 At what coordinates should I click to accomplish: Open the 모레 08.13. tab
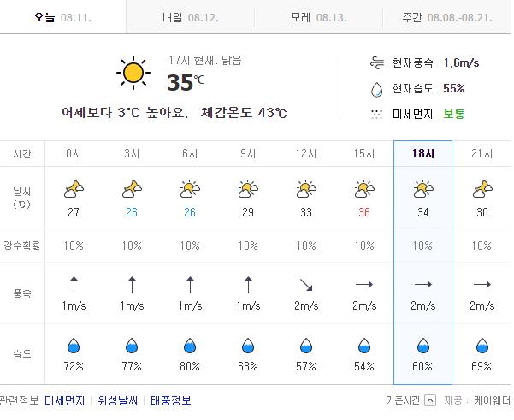pos(318,17)
